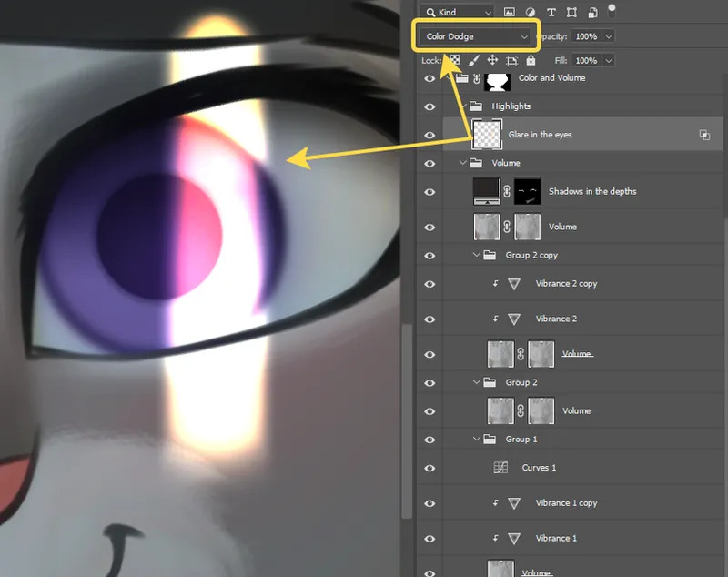The width and height of the screenshot is (728, 577).
Task: Lock layer position move icon
Action: pos(492,60)
